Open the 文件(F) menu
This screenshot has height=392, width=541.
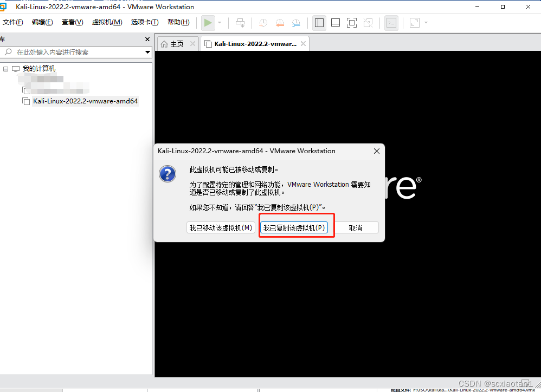pos(13,22)
